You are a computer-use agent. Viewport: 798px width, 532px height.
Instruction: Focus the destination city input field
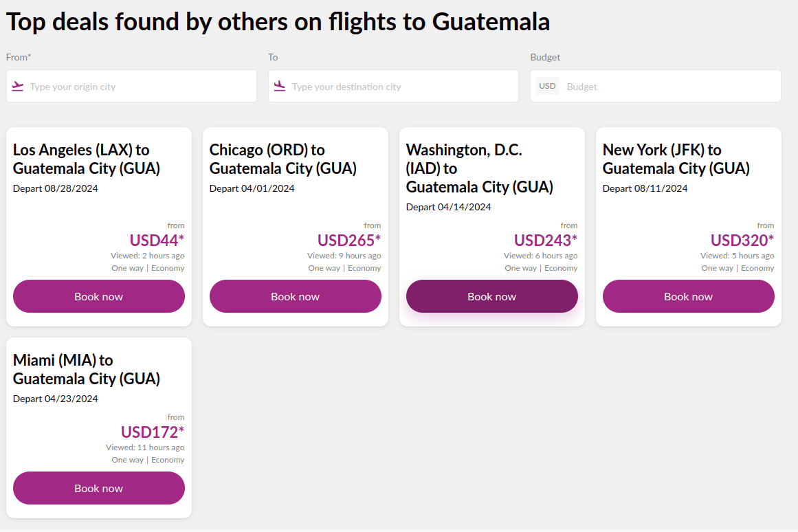[399, 87]
